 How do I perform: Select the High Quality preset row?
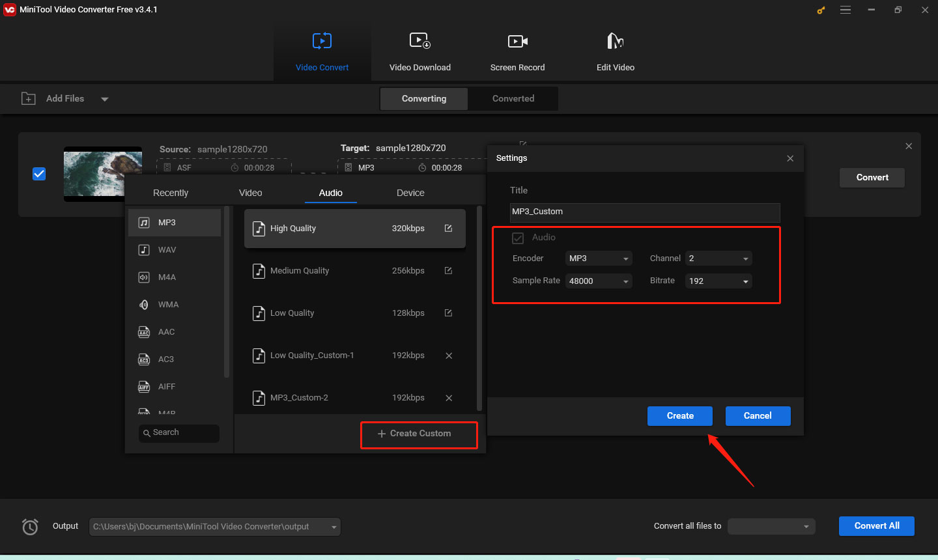pos(355,229)
